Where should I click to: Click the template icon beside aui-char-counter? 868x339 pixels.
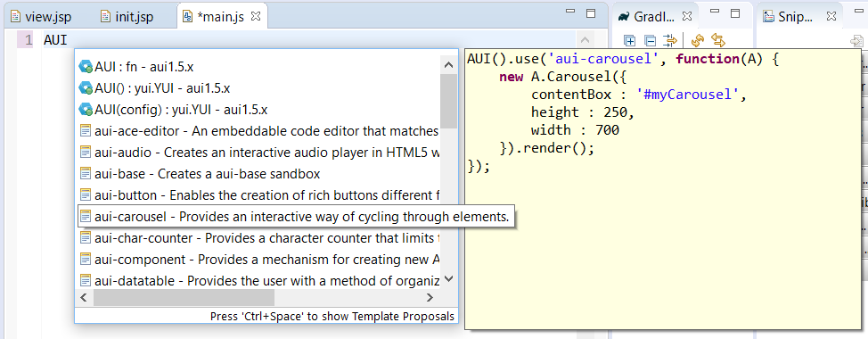86,237
